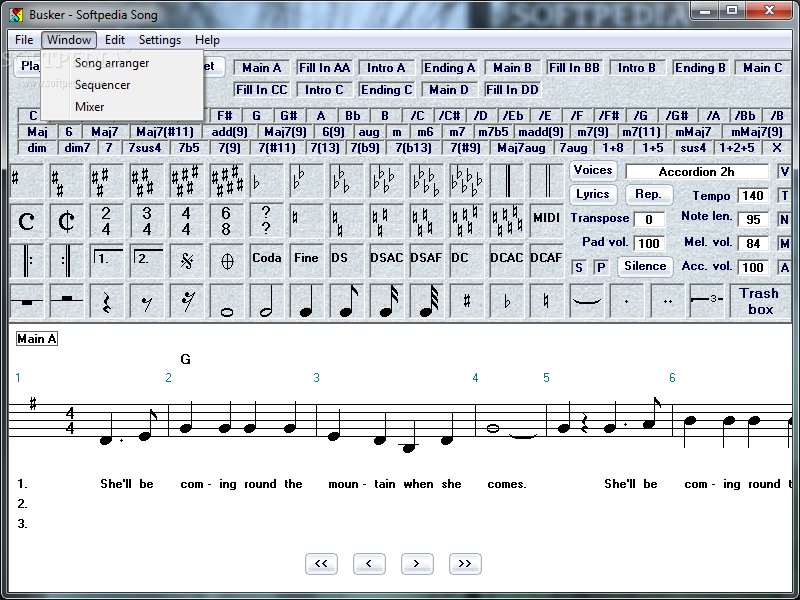
Task: Open the Help menu
Action: 207,40
